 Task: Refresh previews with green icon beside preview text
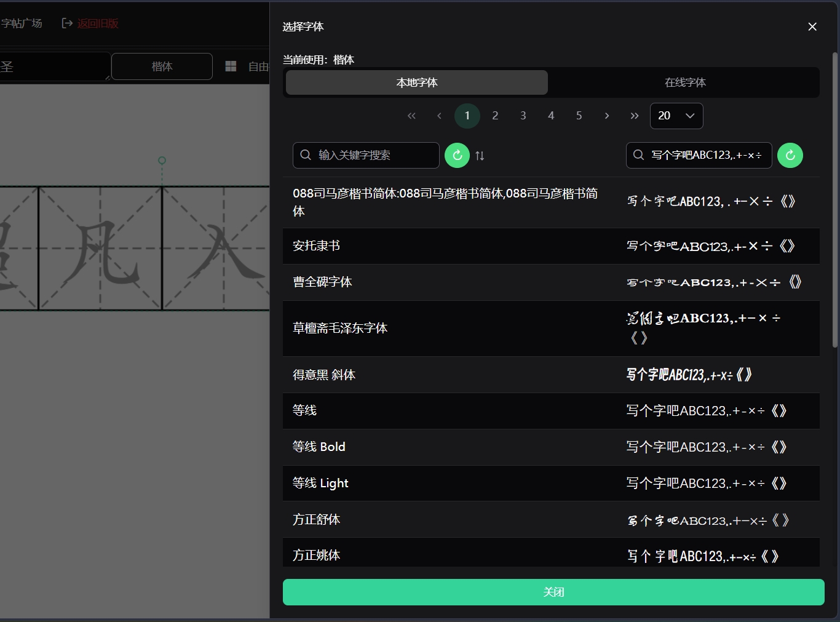(790, 155)
